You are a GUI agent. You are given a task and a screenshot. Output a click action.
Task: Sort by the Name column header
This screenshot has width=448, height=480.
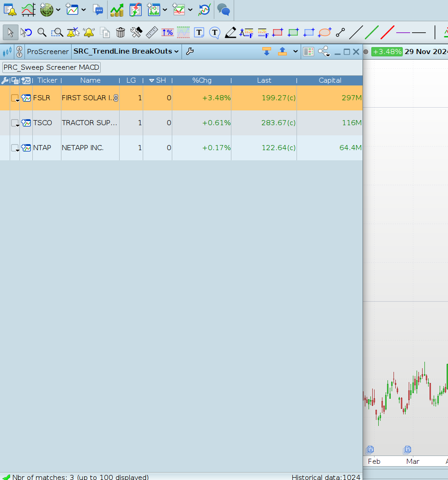tap(90, 80)
